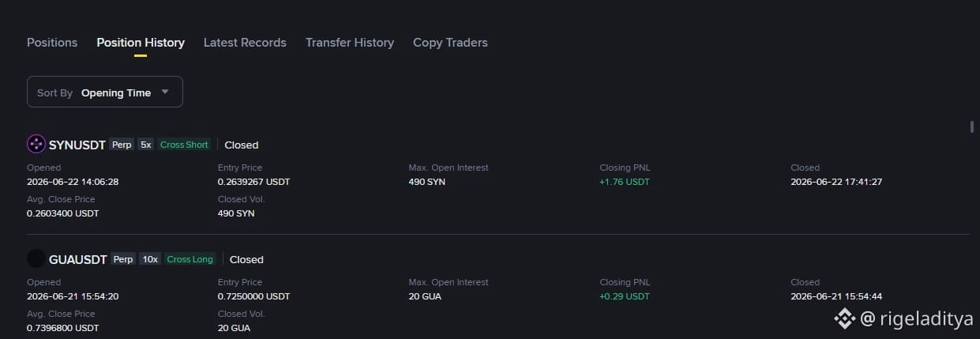This screenshot has height=339, width=980.
Task: Click the +0.29 USDT closing PNL
Action: pos(625,296)
